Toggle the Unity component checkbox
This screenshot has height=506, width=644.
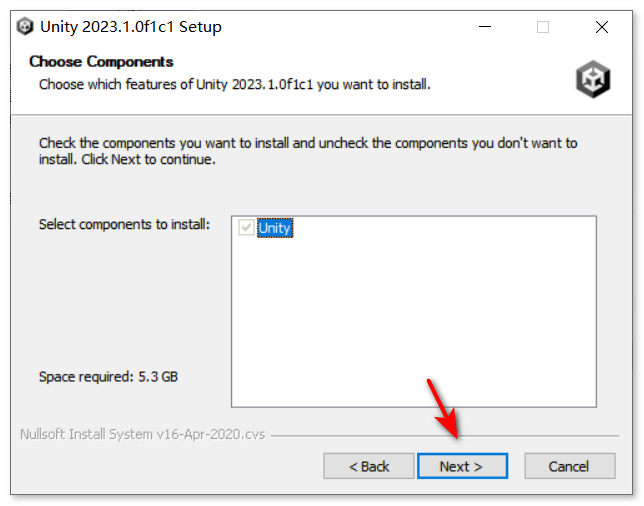[246, 228]
